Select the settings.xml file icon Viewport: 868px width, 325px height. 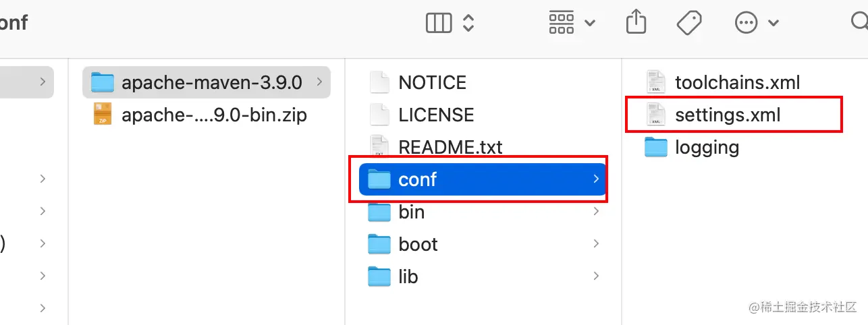pyautogui.click(x=656, y=115)
